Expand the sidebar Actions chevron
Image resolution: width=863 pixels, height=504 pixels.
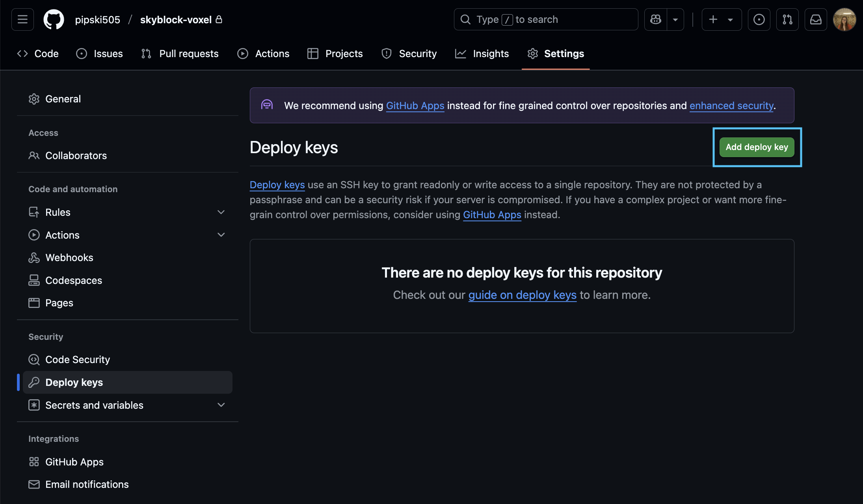coord(221,235)
